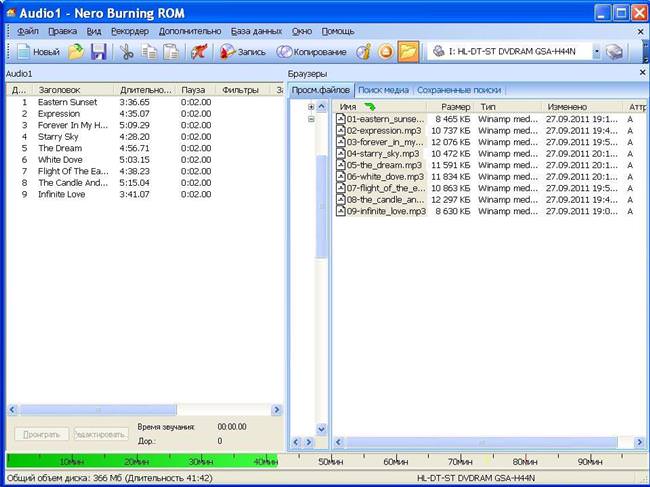Open the Рекордер menu

point(130,31)
